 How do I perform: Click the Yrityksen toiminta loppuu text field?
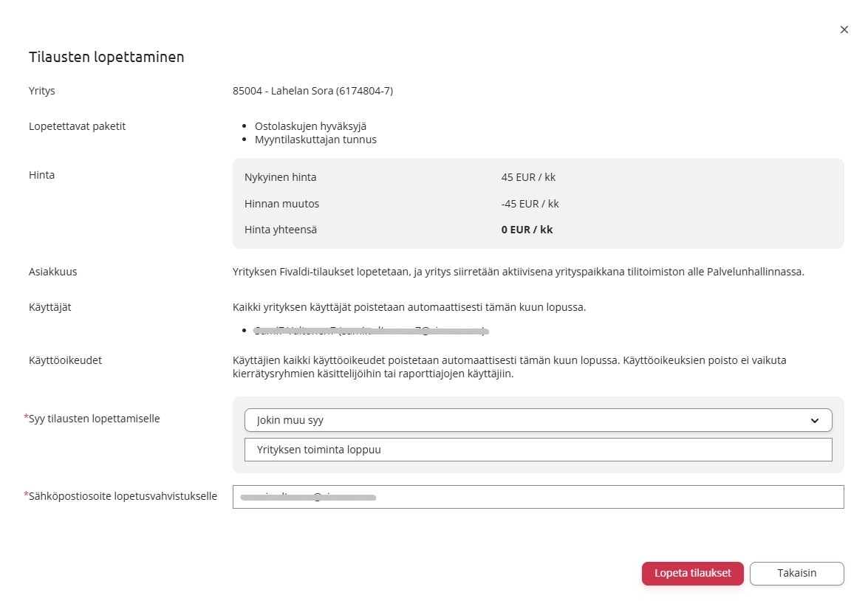pos(537,449)
